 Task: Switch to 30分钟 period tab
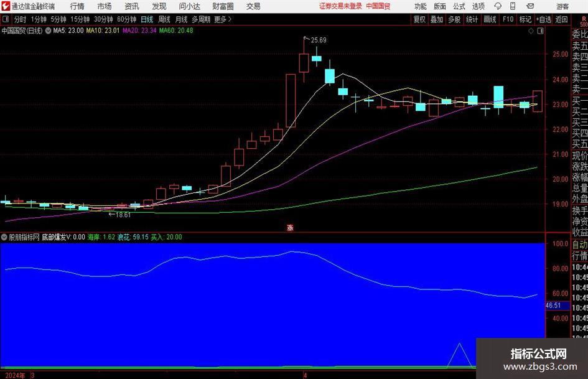tap(103, 19)
